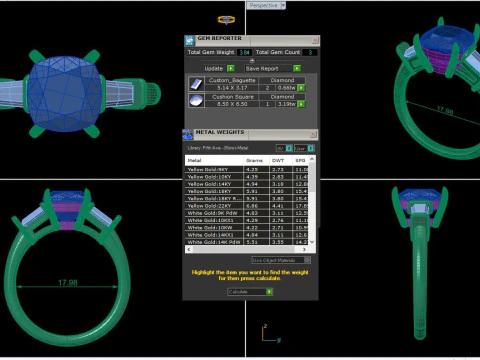This screenshot has height=360, width=480.
Task: Close the Gem Reporter panel
Action: pos(315,40)
